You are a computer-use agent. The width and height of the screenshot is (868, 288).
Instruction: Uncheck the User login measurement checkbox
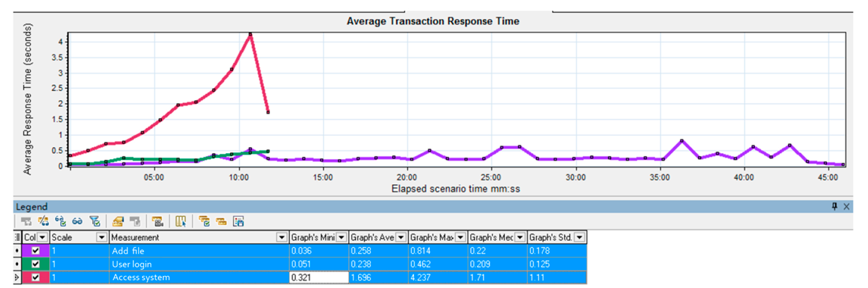pyautogui.click(x=35, y=264)
